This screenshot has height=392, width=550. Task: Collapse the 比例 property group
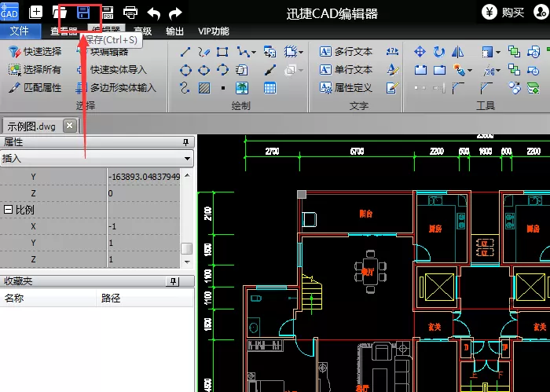[x=8, y=210]
